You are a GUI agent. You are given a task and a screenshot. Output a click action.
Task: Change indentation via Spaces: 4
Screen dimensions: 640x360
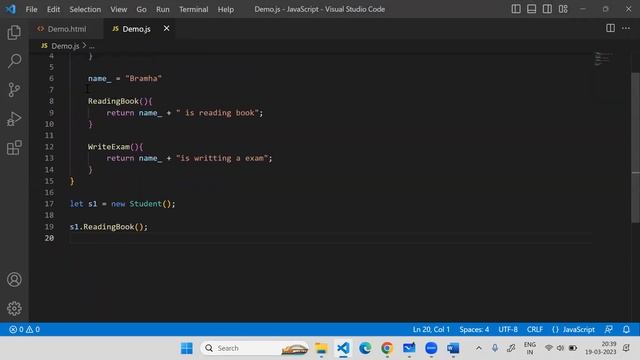coord(474,329)
